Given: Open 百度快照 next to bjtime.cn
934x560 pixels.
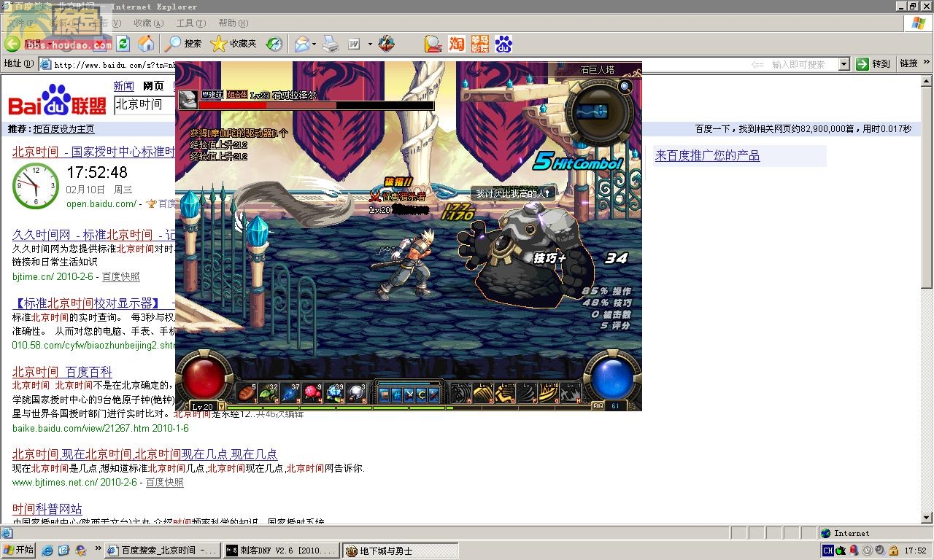Looking at the screenshot, I should pyautogui.click(x=120, y=277).
